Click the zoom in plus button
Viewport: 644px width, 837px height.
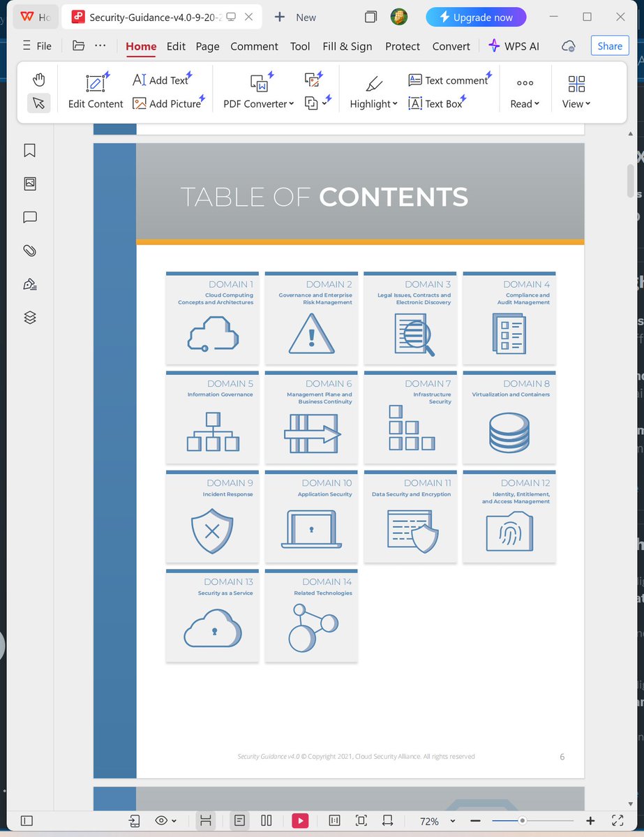pyautogui.click(x=590, y=821)
